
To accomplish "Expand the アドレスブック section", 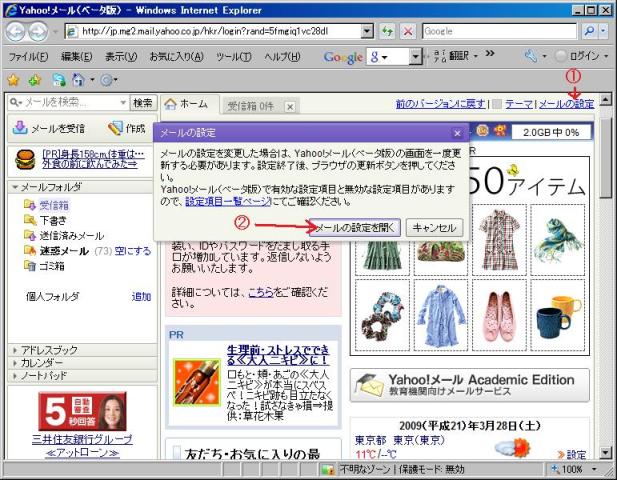I will 15,350.
